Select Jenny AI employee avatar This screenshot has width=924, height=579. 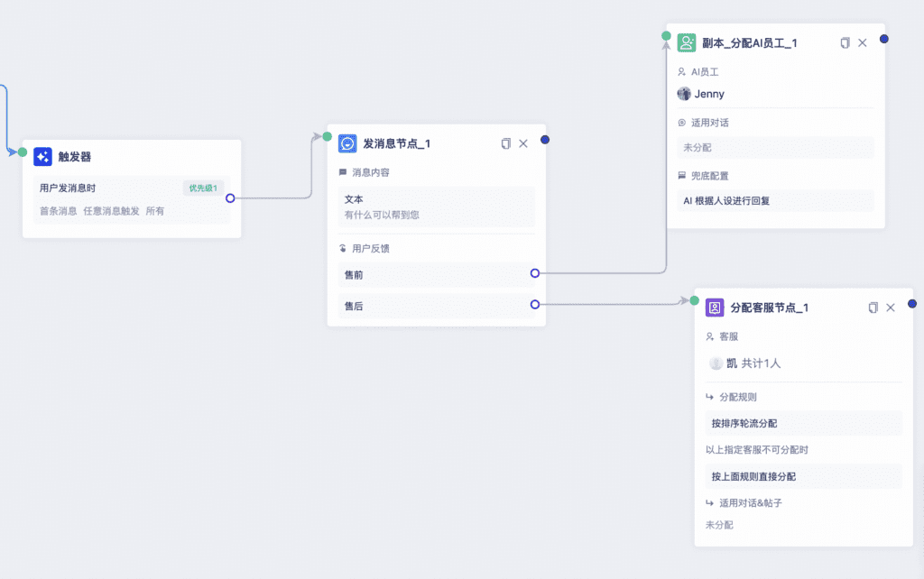[684, 94]
